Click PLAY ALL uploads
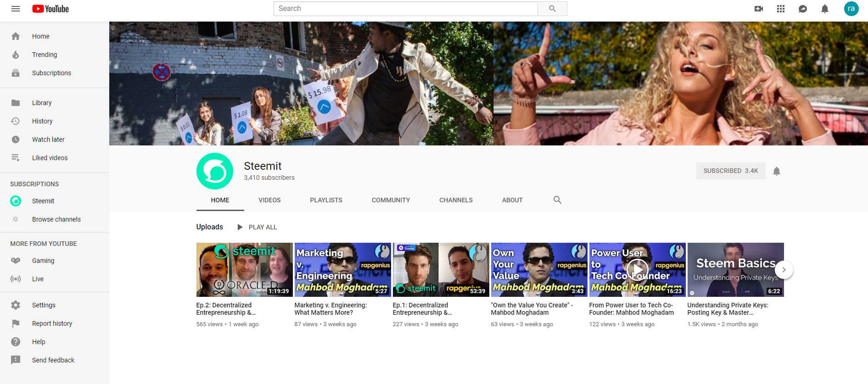Viewport: 868px width, 384px height. [257, 227]
